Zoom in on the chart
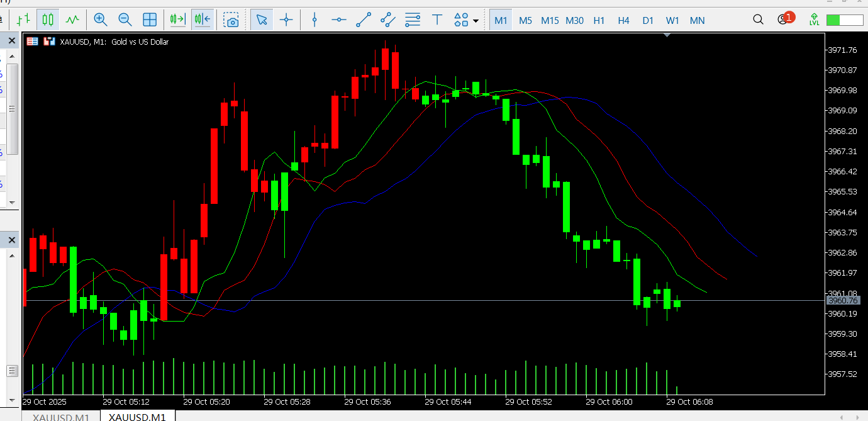The width and height of the screenshot is (868, 421). (101, 20)
